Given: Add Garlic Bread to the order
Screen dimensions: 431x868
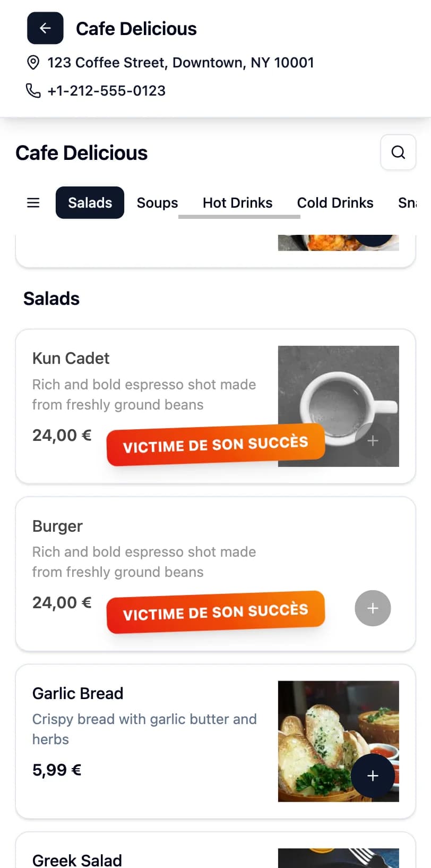Looking at the screenshot, I should pos(373,776).
